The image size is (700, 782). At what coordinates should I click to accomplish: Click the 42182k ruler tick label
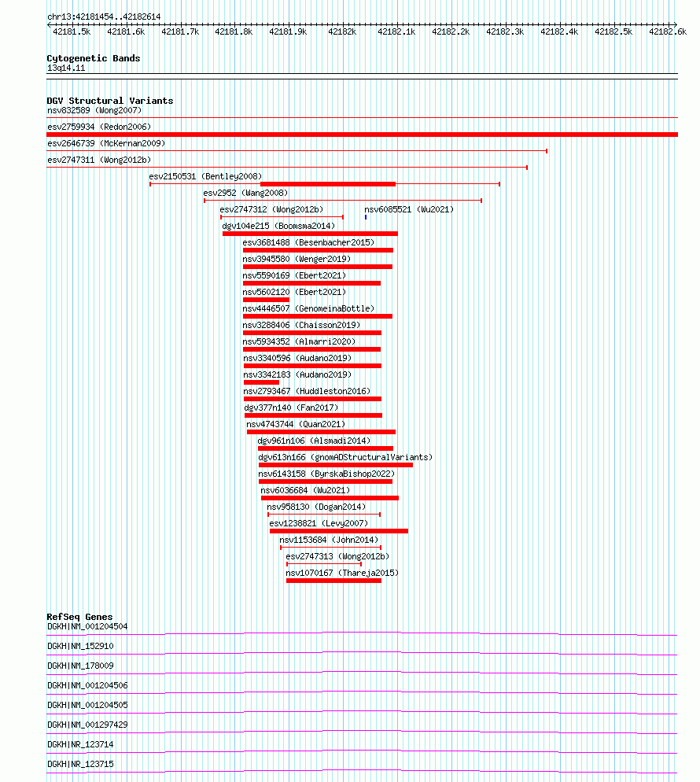pyautogui.click(x=342, y=31)
